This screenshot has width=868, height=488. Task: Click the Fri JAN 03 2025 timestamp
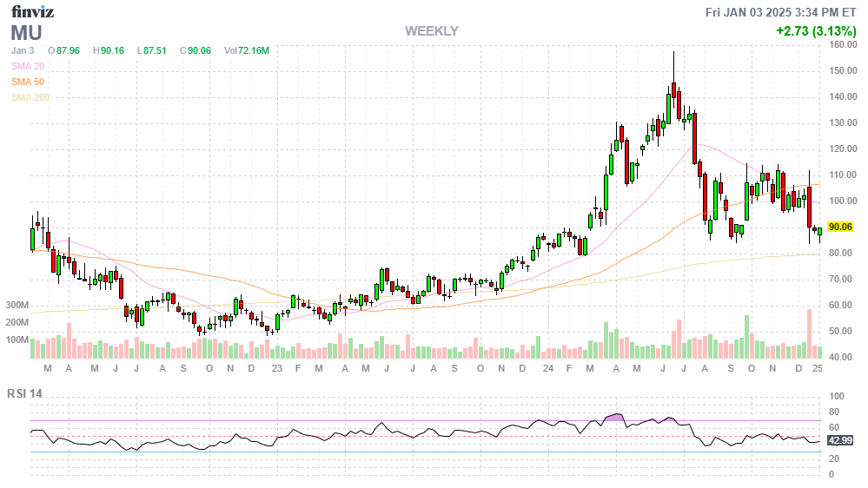(781, 11)
